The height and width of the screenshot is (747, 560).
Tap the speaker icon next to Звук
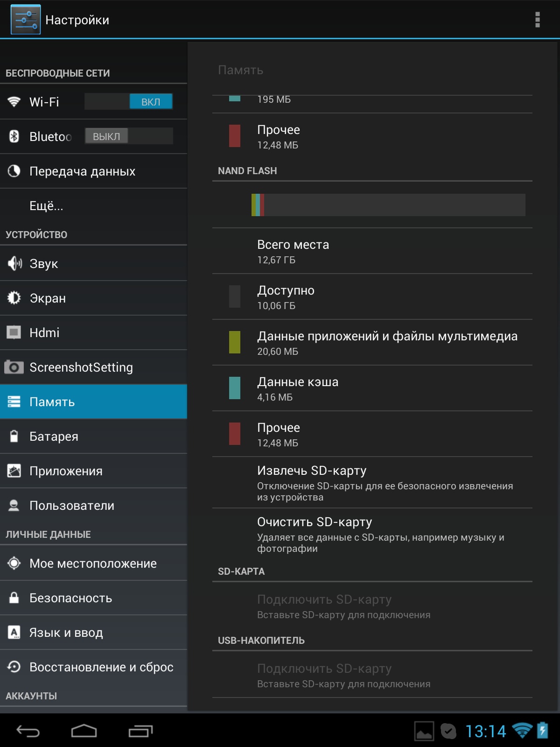(x=14, y=264)
